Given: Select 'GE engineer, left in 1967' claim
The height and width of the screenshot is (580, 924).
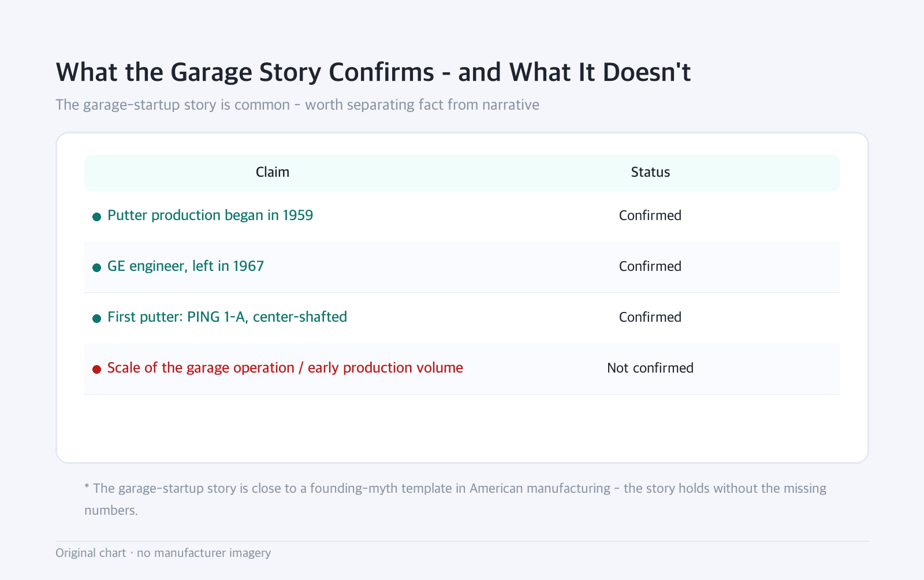Looking at the screenshot, I should click(x=185, y=266).
